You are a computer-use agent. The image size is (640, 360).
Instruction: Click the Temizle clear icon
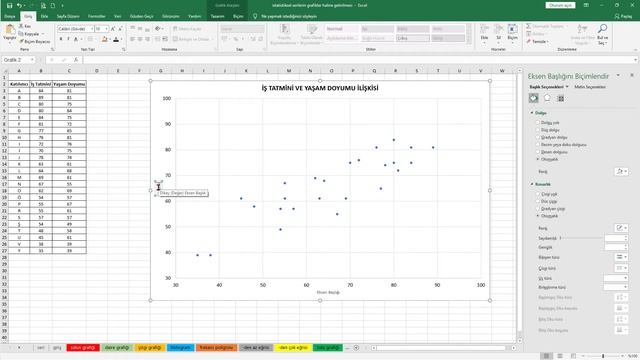coord(537,42)
